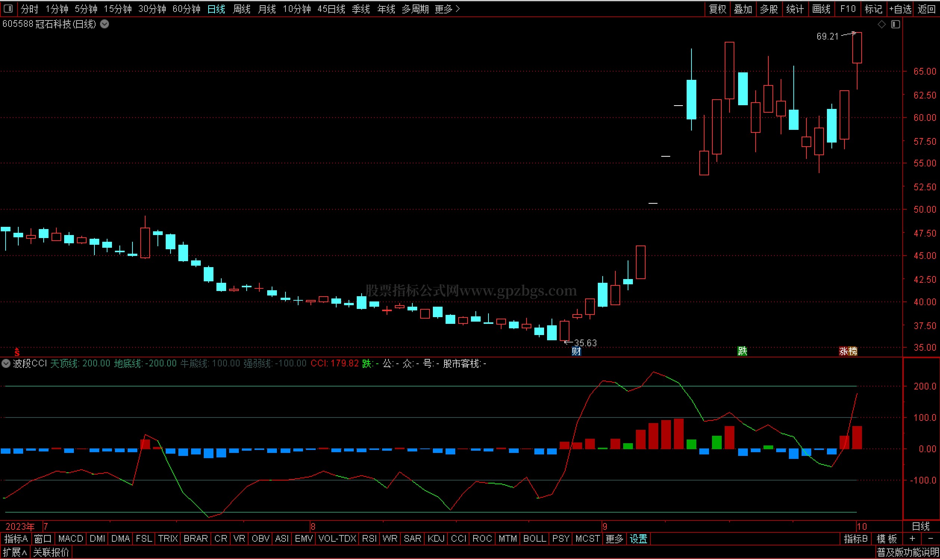Image resolution: width=940 pixels, height=560 pixels.
Task: Select the CCI indicator tab
Action: [459, 539]
